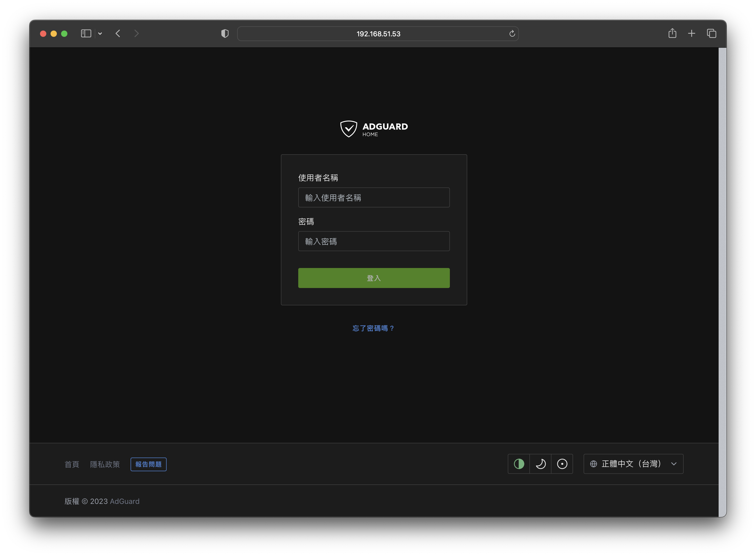Switch to light theme sun icon

(x=562, y=464)
